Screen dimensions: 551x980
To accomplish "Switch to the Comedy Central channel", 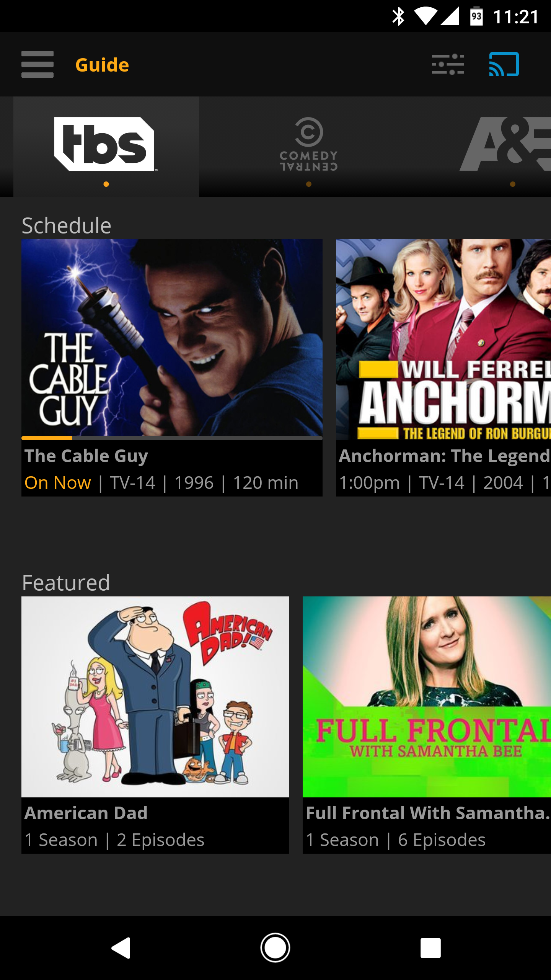I will pyautogui.click(x=309, y=144).
